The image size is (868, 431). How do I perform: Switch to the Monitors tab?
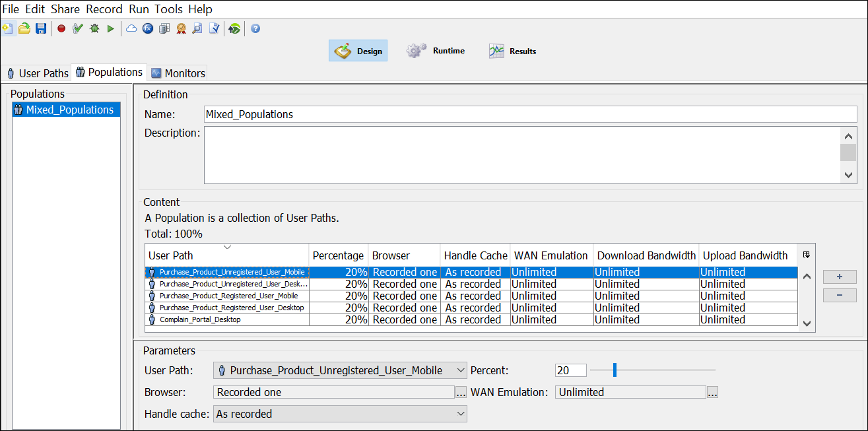(x=177, y=73)
